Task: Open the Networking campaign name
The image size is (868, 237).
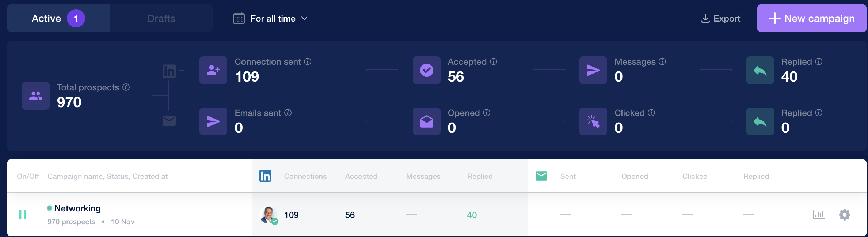Action: pyautogui.click(x=77, y=208)
